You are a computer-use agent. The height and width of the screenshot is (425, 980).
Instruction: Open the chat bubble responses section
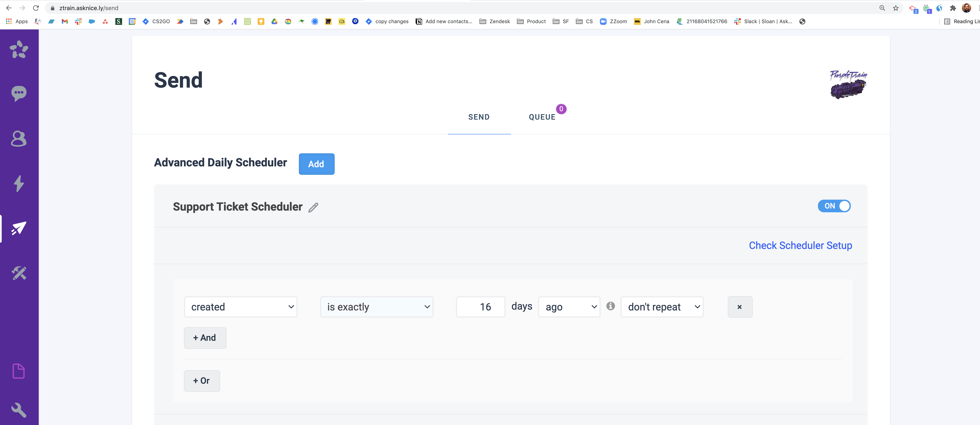coord(19,93)
